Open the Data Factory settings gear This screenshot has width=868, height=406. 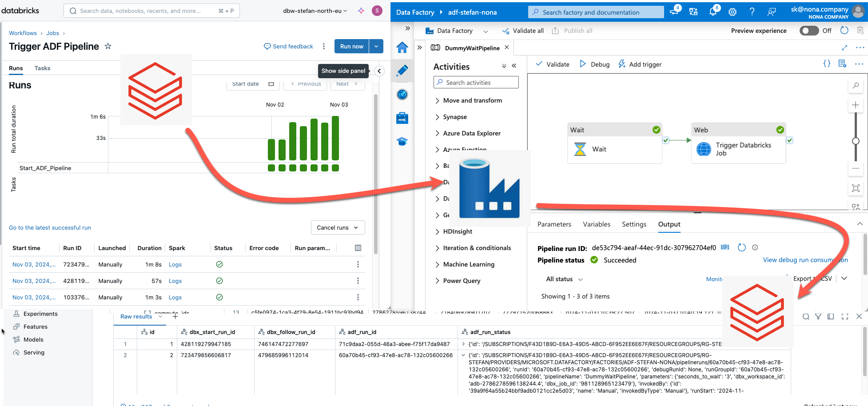pyautogui.click(x=733, y=12)
